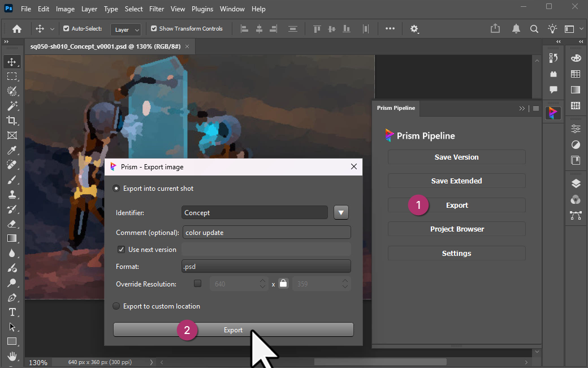588x368 pixels.
Task: Select the Move tool
Action: [x=12, y=62]
